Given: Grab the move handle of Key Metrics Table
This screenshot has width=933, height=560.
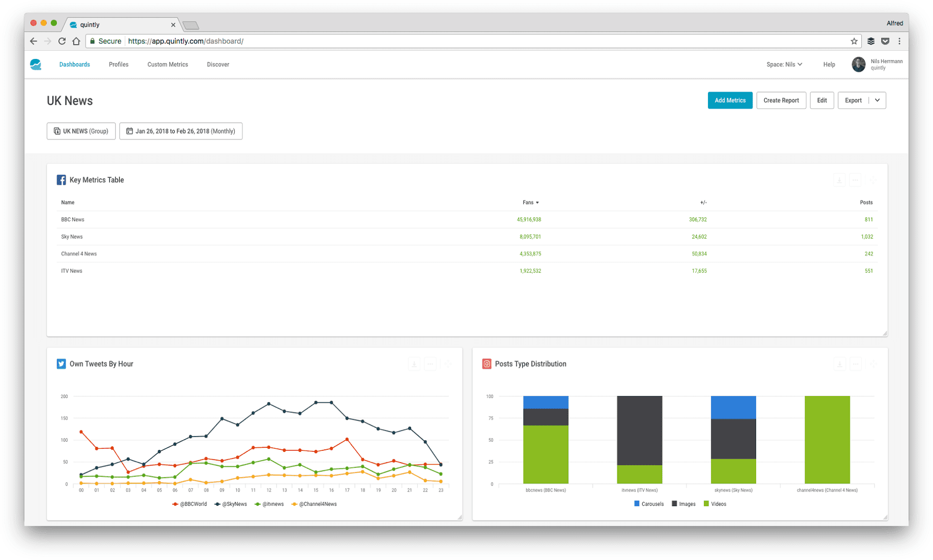Looking at the screenshot, I should [873, 180].
